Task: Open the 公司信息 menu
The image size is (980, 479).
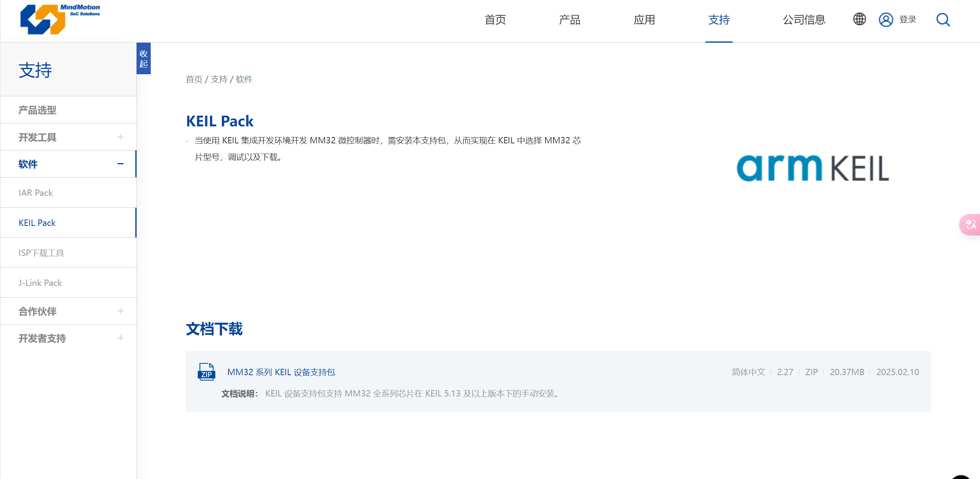Action: (804, 20)
